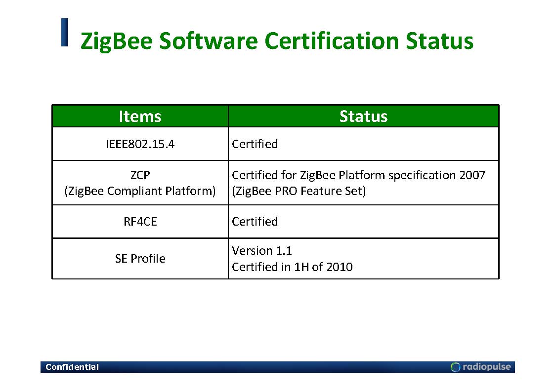Click the radiopulse brand name text

coord(487,367)
